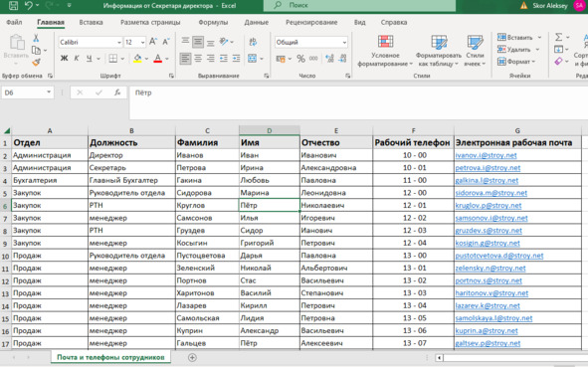Open the link galtsev.p@stroy.net
The width and height of the screenshot is (588, 367).
point(488,343)
